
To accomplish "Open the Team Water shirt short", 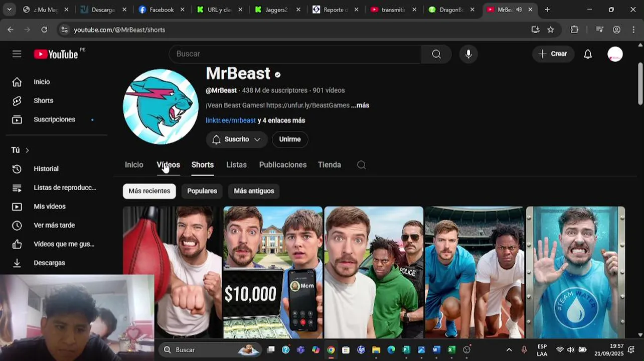I will click(x=575, y=272).
